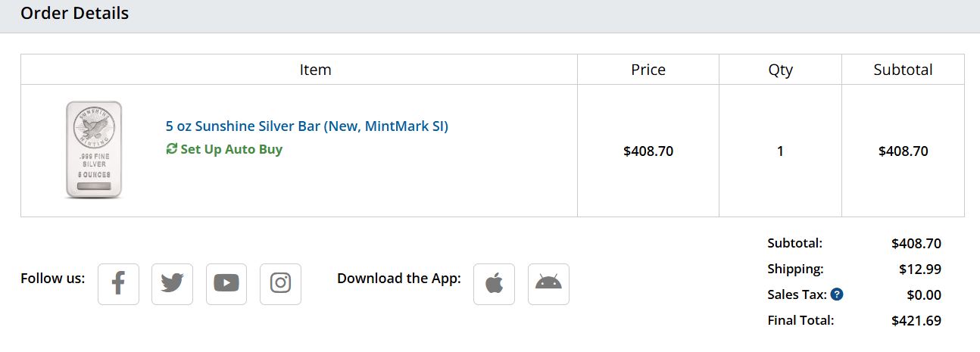
Task: Click the Shipping cost $12.99
Action: (919, 269)
